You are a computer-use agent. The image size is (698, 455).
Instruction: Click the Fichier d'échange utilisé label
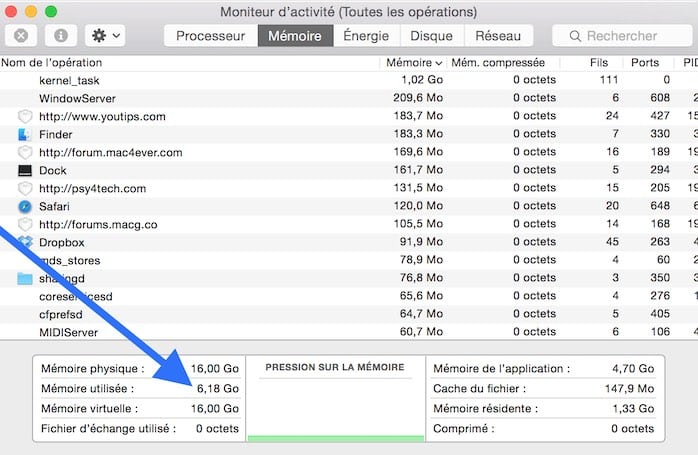108,429
